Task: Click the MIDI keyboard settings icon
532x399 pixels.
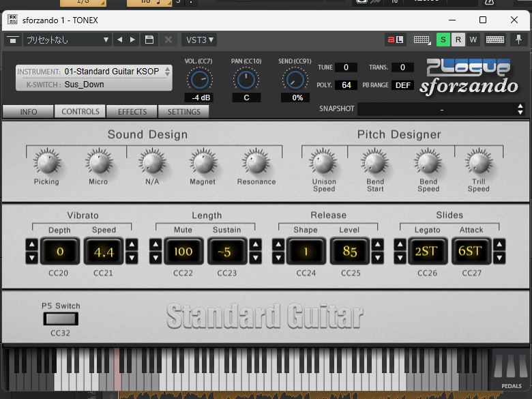Action: tap(422, 40)
